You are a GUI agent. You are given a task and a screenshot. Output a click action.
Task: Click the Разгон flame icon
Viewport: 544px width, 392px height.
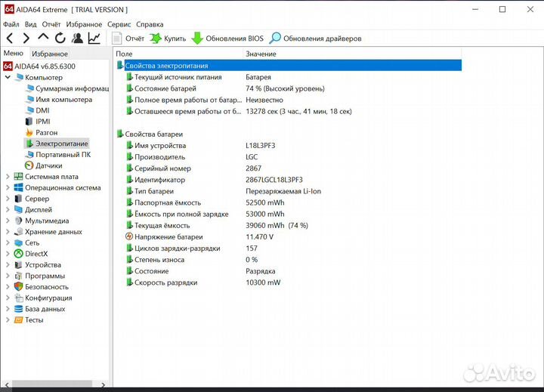pyautogui.click(x=29, y=132)
